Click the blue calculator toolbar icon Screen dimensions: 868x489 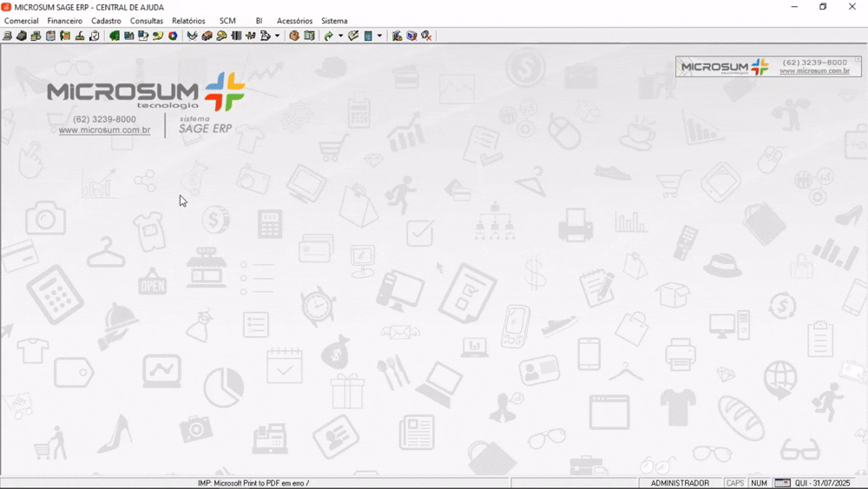click(x=368, y=36)
